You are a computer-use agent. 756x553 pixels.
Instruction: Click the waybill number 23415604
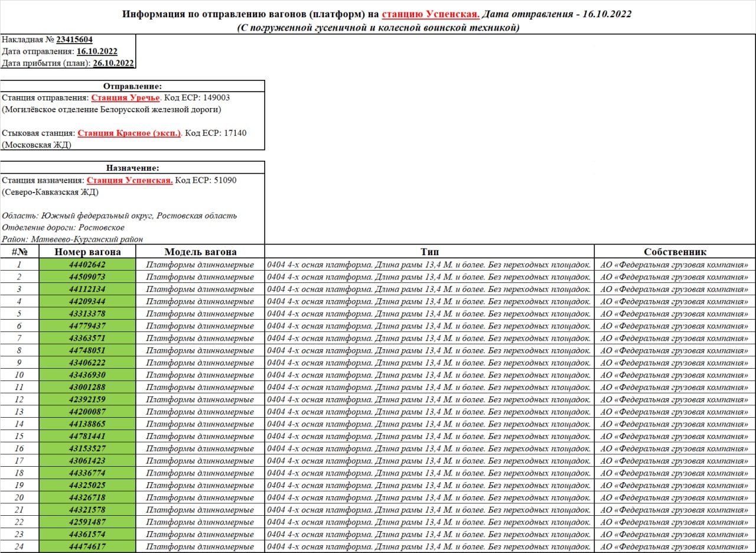pos(74,40)
